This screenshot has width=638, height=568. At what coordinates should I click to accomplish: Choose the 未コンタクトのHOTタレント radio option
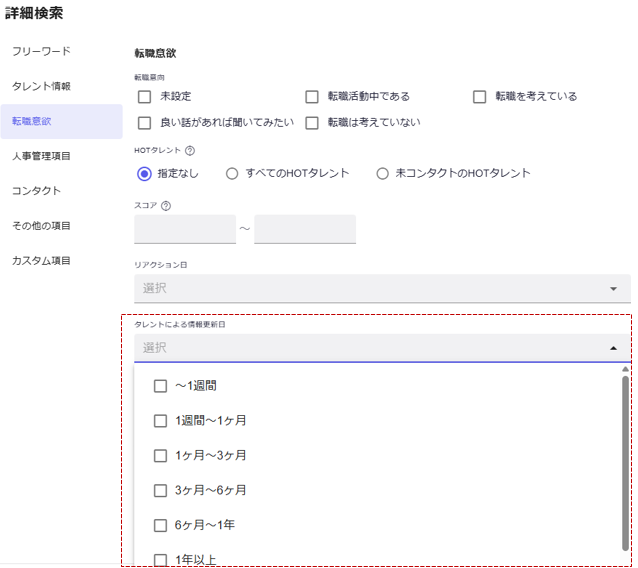pyautogui.click(x=382, y=174)
